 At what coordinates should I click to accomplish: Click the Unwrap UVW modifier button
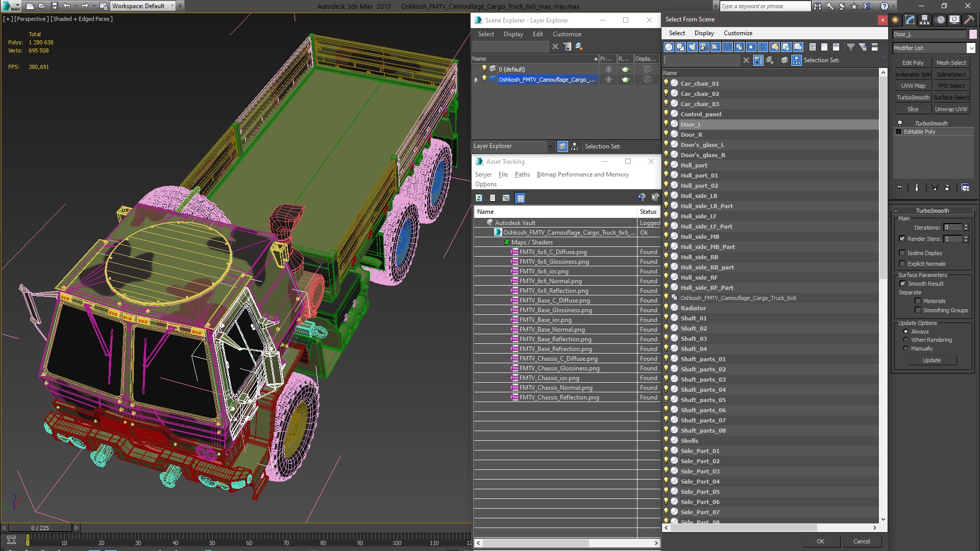(x=951, y=109)
